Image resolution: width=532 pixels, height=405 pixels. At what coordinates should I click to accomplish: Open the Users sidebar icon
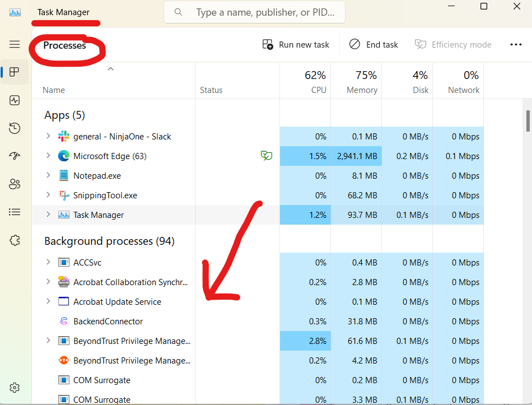click(14, 184)
